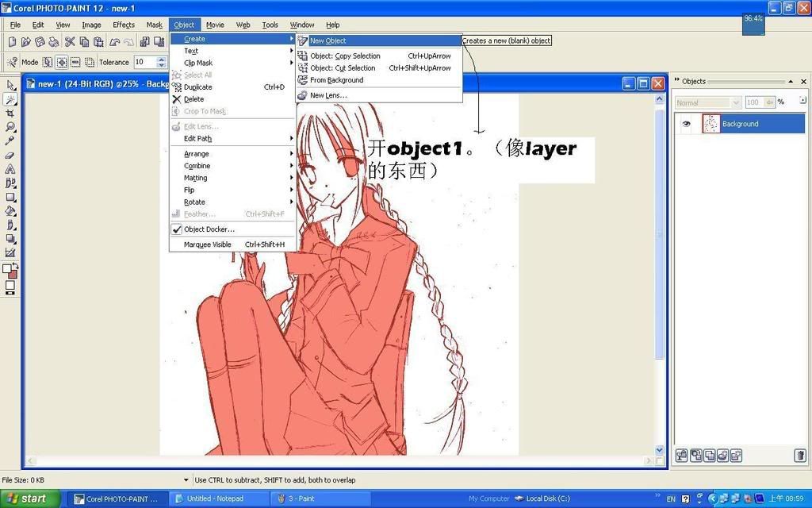
Task: Select the Interactive Drop Shadow tool
Action: (x=10, y=239)
